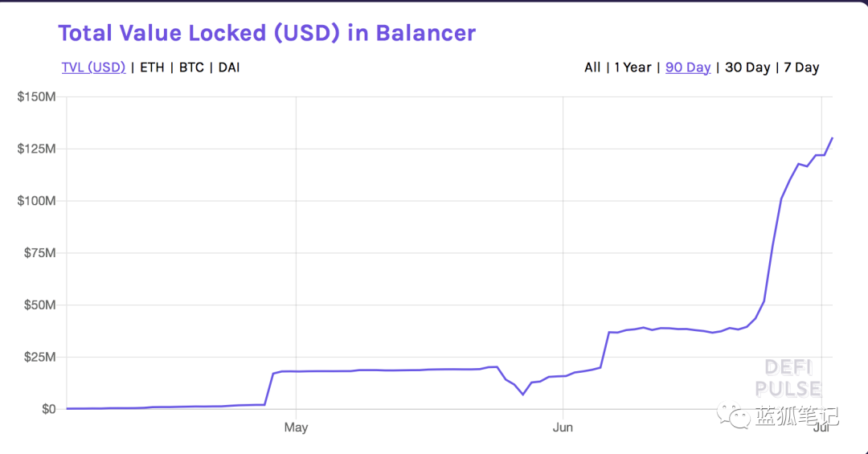Click the 蓝狐笔记 watermark text
This screenshot has width=868, height=454.
[x=796, y=416]
